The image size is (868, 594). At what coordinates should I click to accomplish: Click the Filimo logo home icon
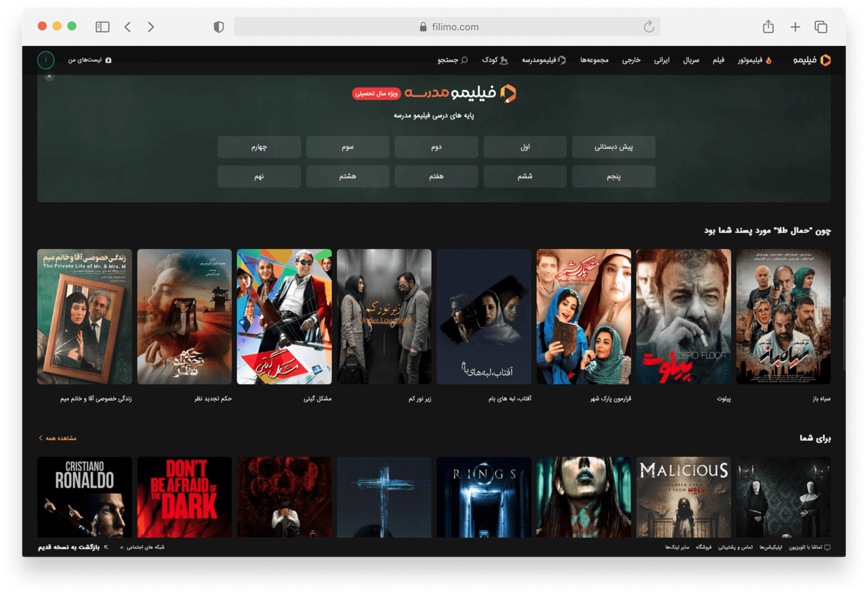pos(825,60)
